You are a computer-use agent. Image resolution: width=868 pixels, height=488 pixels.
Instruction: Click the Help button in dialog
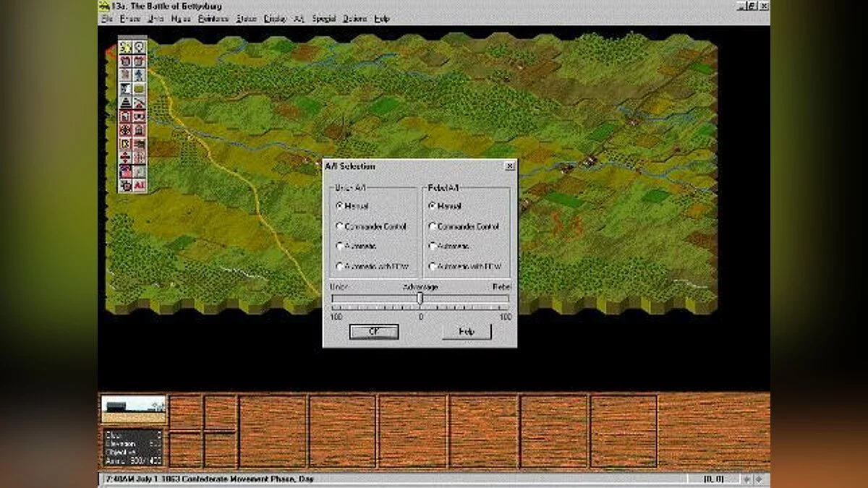coord(467,332)
